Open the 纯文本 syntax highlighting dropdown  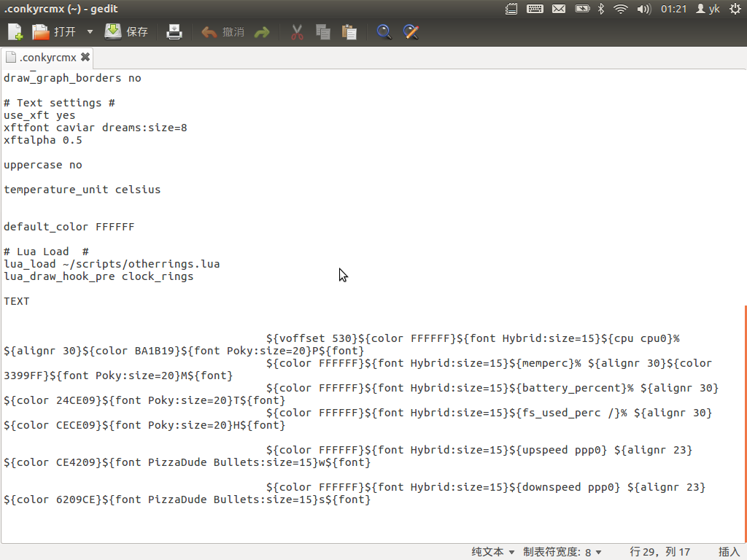coord(492,552)
